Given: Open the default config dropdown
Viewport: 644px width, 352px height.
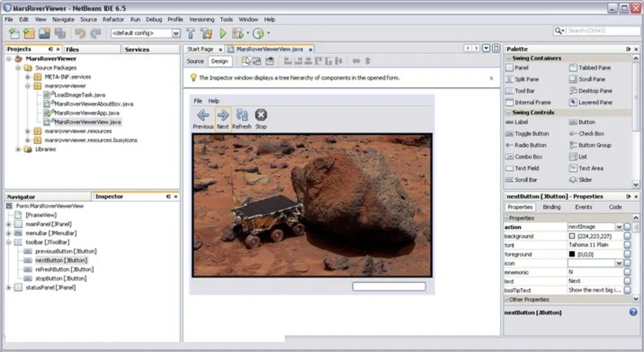Looking at the screenshot, I should tap(176, 33).
